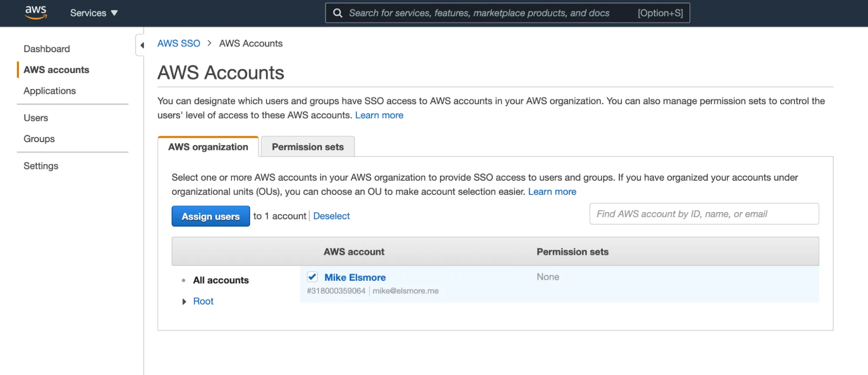Open Learn more link under page description
The height and width of the screenshot is (375, 868).
tap(379, 115)
